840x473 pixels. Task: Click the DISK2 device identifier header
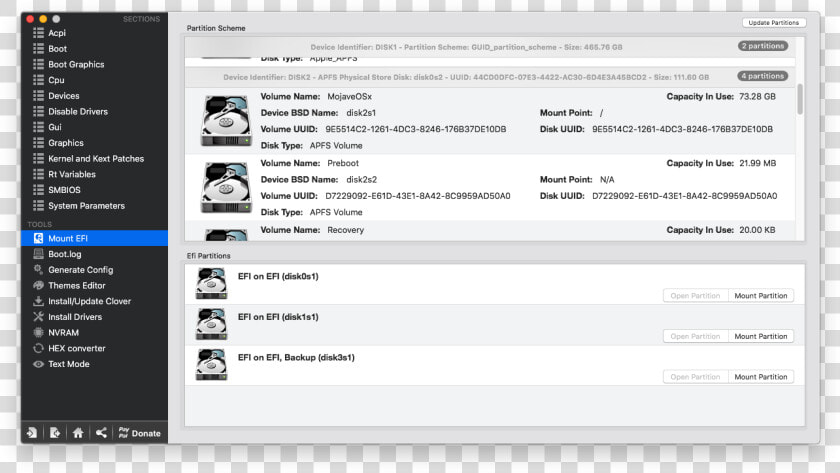466,77
